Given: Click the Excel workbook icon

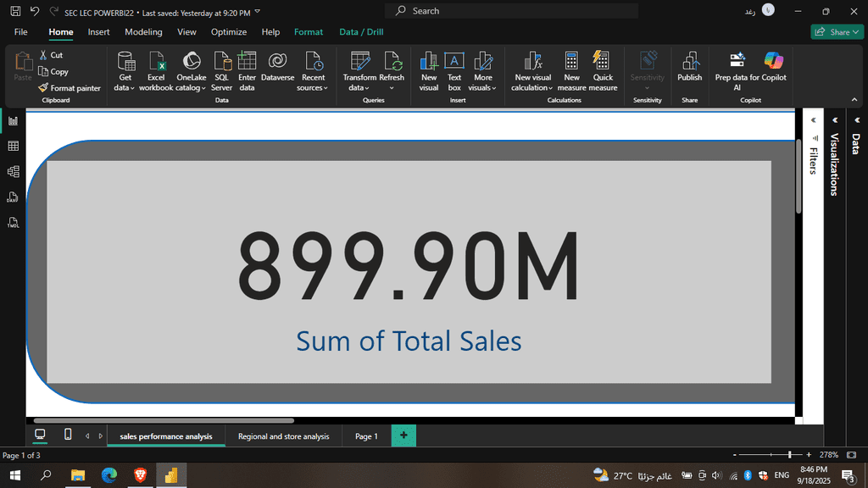Looking at the screenshot, I should tap(156, 62).
